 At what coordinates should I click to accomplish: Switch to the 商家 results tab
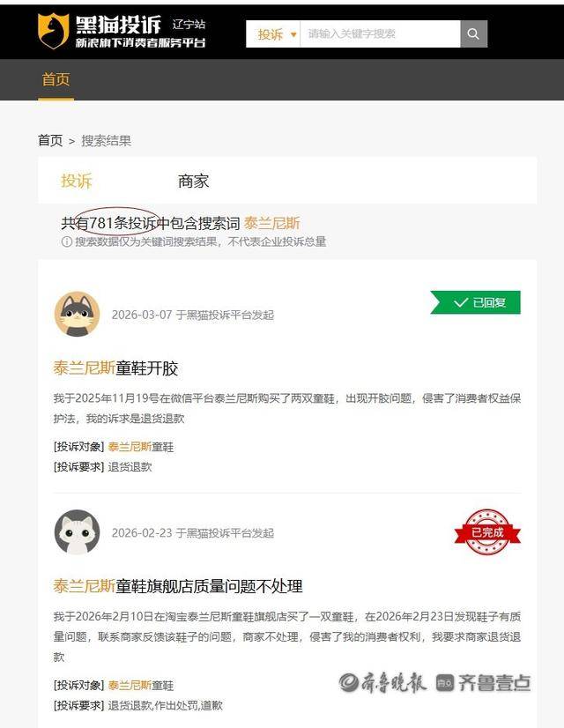[x=194, y=181]
